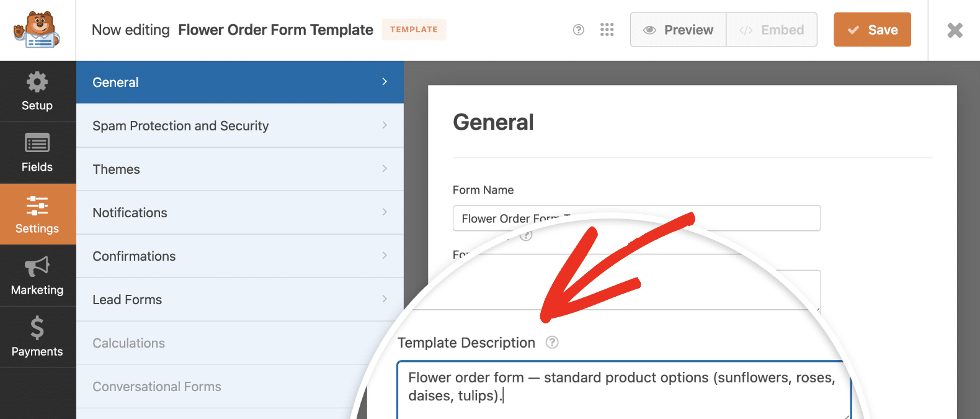Select the Settings sliders panel
The height and width of the screenshot is (419, 980).
37,214
